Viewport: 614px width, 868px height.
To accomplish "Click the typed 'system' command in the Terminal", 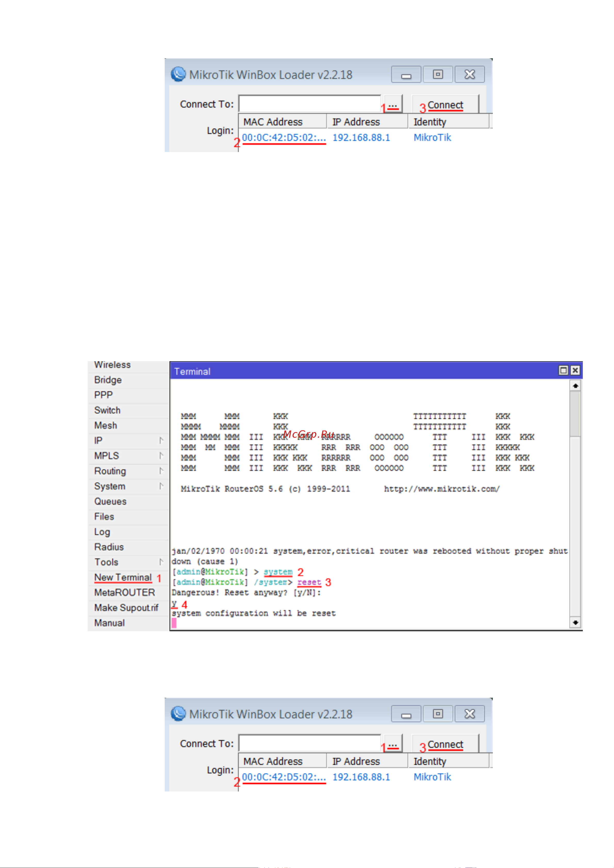I will tap(278, 572).
